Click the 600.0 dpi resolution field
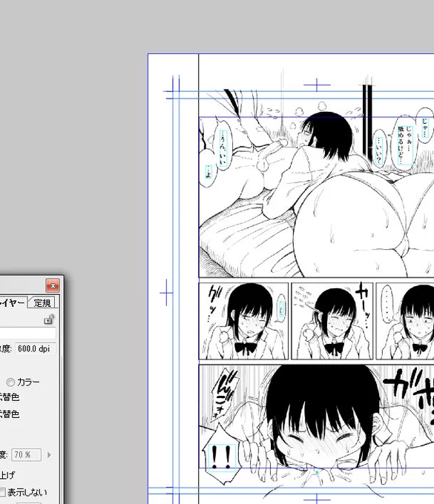The height and width of the screenshot is (504, 434). coord(36,349)
